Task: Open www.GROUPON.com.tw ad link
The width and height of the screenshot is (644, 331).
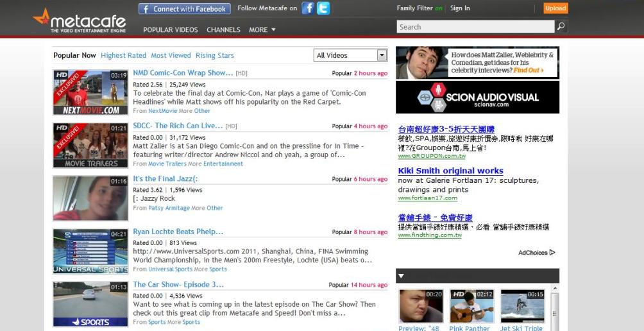Action: pos(432,157)
